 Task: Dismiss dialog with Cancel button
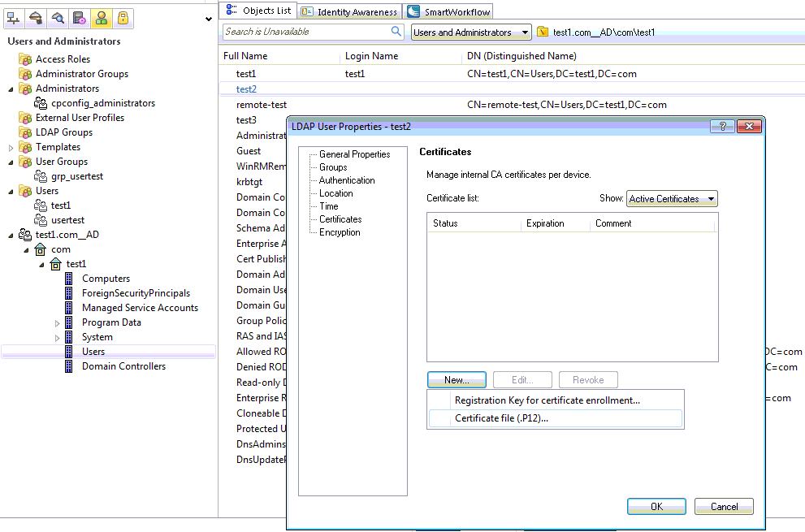724,506
